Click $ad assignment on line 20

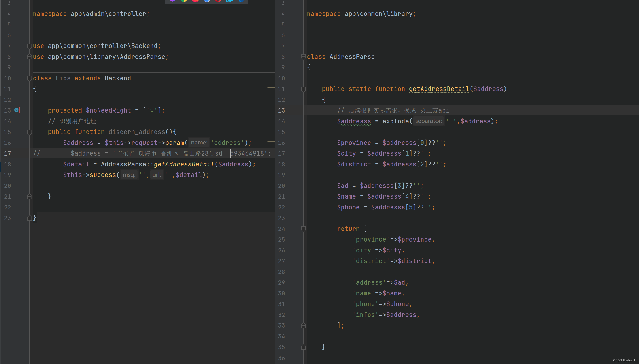(381, 186)
